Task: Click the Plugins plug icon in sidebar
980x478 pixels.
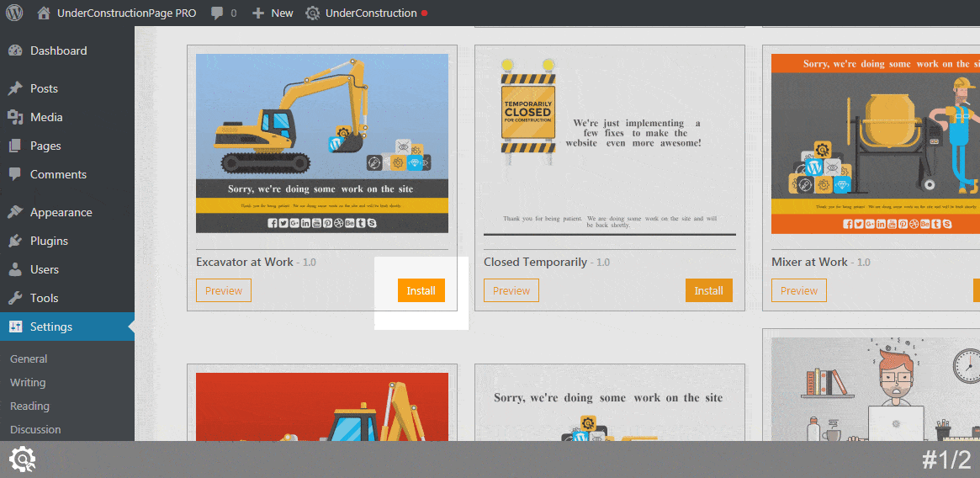Action: point(15,241)
